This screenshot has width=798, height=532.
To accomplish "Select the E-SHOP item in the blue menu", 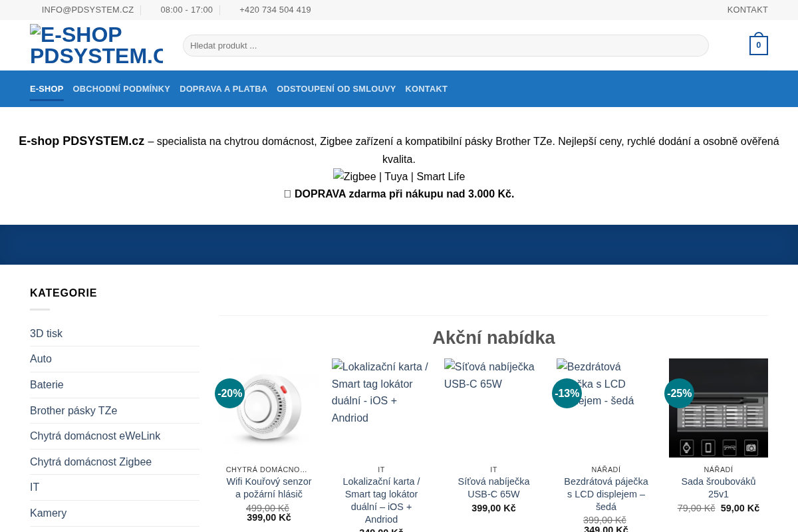I will [47, 88].
